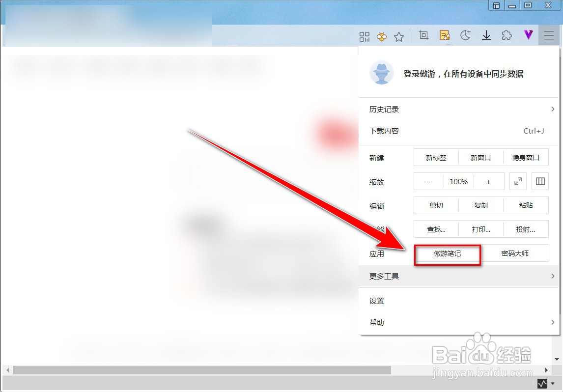Click the 查找... find button

tap(436, 229)
